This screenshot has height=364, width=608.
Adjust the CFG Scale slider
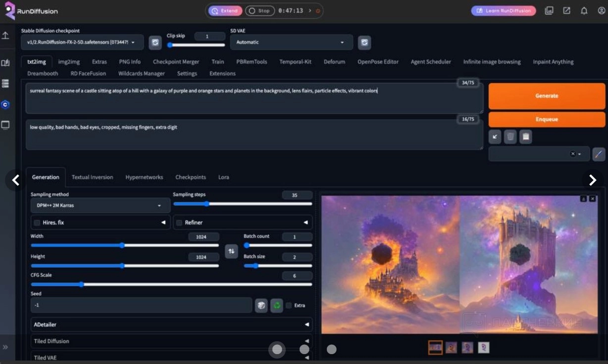tap(82, 284)
